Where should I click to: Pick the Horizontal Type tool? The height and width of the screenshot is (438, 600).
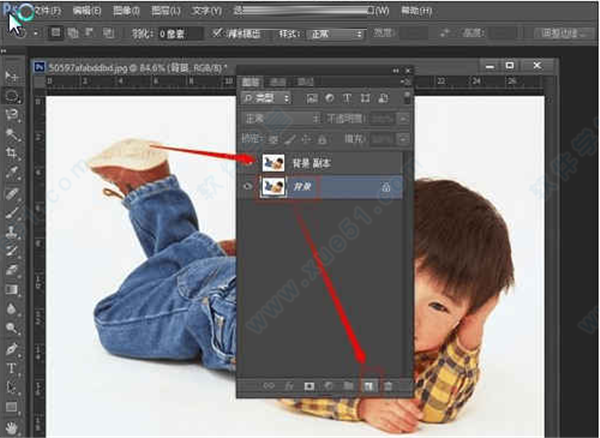[13, 369]
